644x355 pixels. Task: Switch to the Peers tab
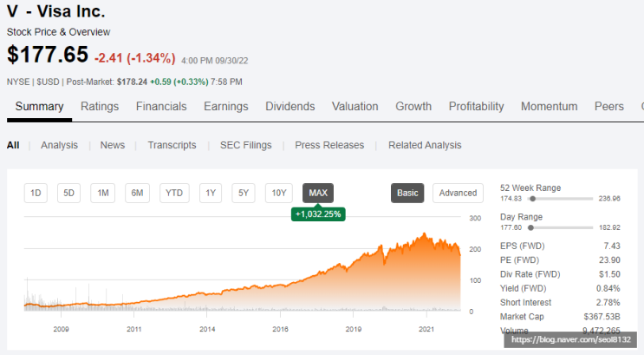609,107
